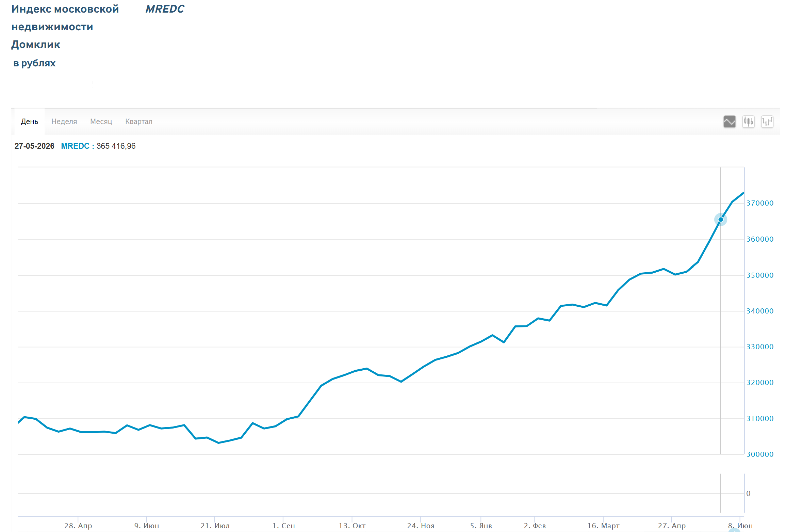
Task: Switch chart to OHLC bars icon
Action: click(767, 122)
